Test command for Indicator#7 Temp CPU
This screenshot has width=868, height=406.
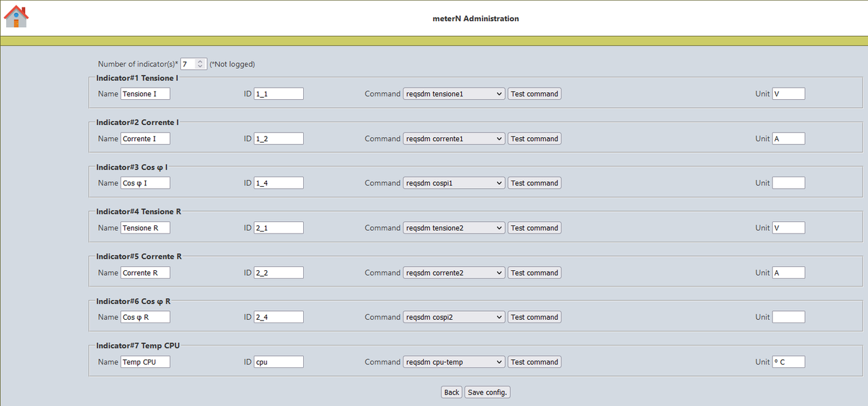click(x=534, y=362)
